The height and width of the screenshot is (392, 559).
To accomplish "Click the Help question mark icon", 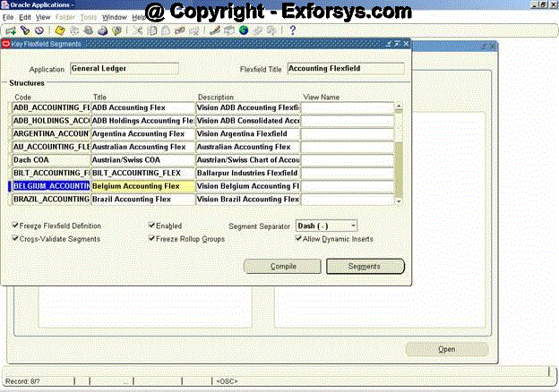I will (292, 30).
